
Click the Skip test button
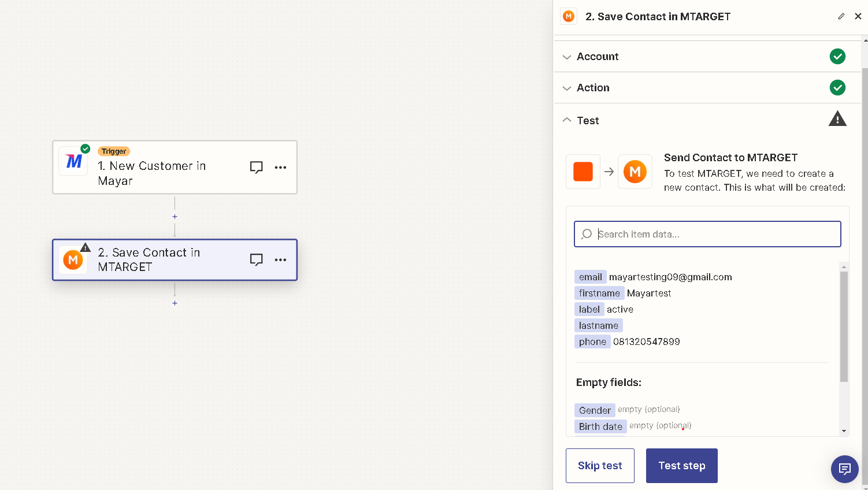coord(600,466)
